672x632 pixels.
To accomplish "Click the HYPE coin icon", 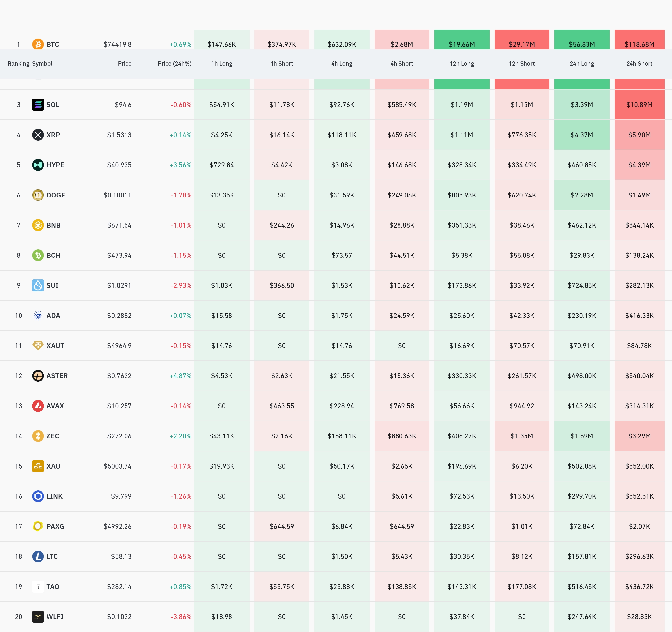I will (x=38, y=165).
